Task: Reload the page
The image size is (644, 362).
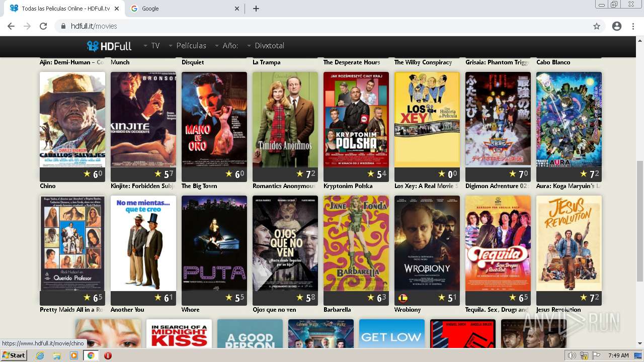Action: (x=43, y=26)
